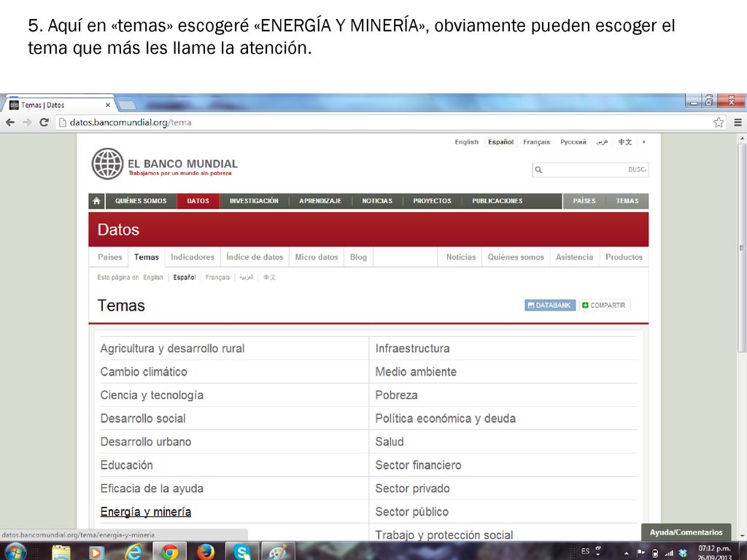Click the browser forward arrow
The width and height of the screenshot is (747, 560).
27,122
